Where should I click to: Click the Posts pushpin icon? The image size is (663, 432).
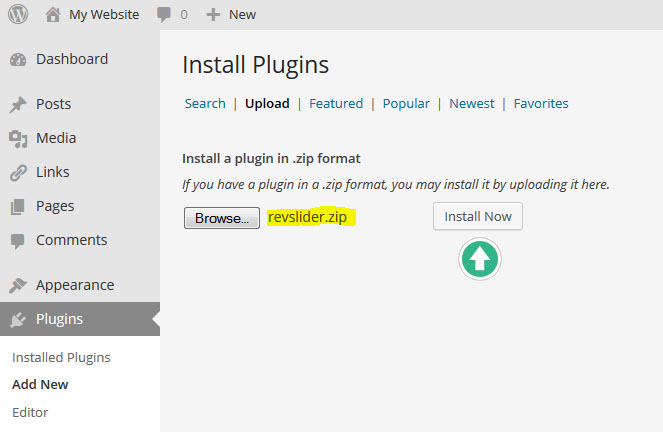[x=18, y=105]
